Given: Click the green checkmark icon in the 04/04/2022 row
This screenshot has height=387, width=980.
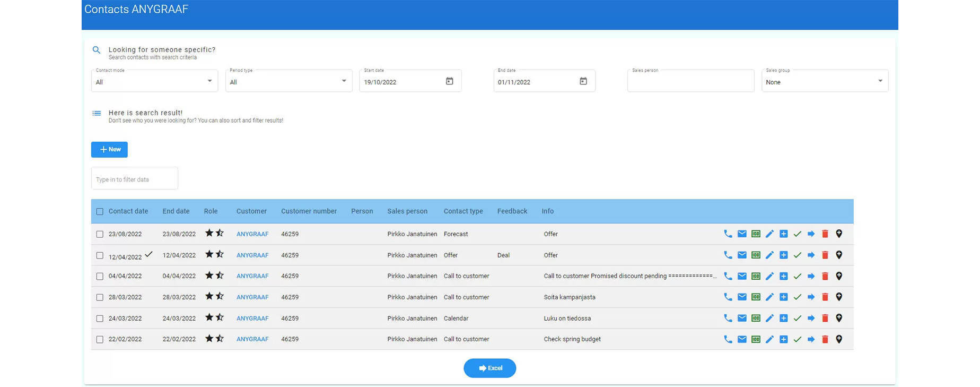Looking at the screenshot, I should coord(798,277).
